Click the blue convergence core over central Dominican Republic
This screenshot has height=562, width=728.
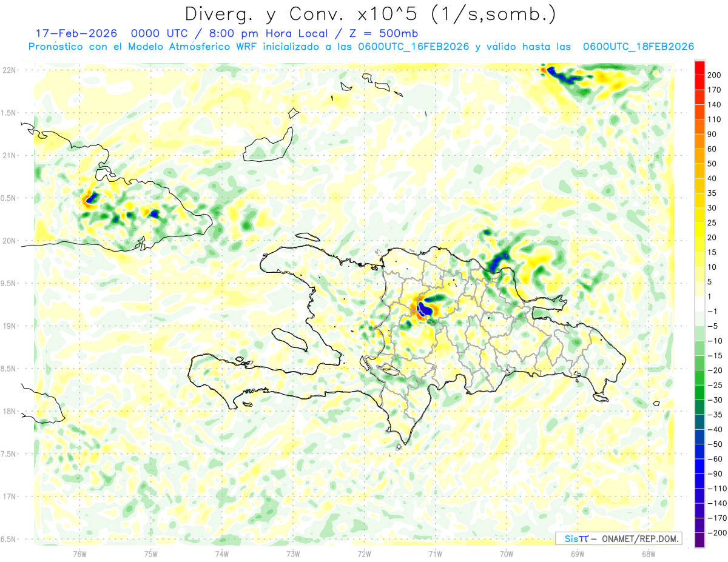point(426,310)
